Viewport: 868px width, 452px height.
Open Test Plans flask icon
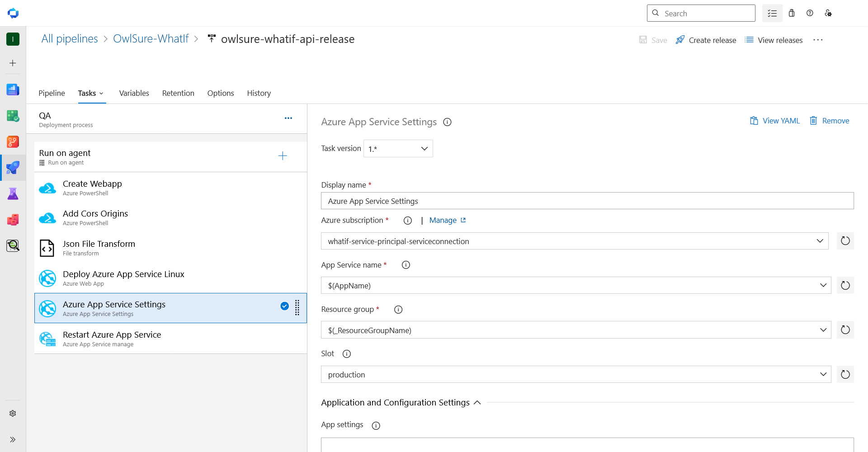13,194
